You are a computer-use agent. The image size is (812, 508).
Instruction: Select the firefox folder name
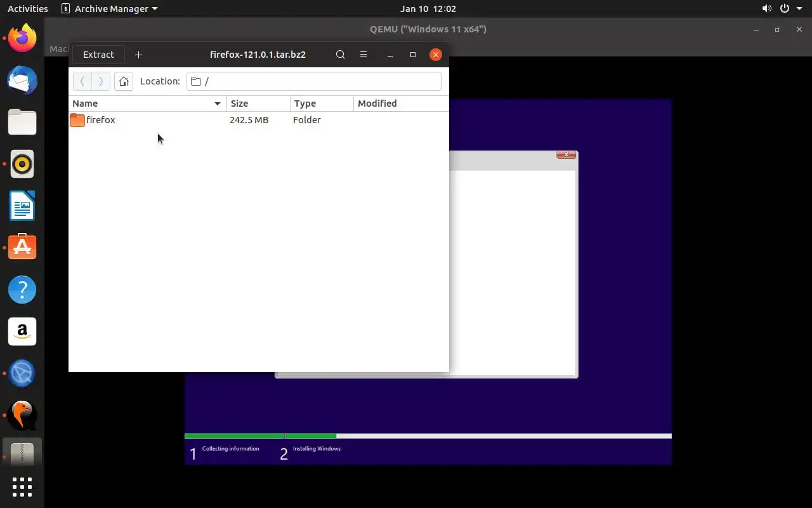click(x=101, y=120)
